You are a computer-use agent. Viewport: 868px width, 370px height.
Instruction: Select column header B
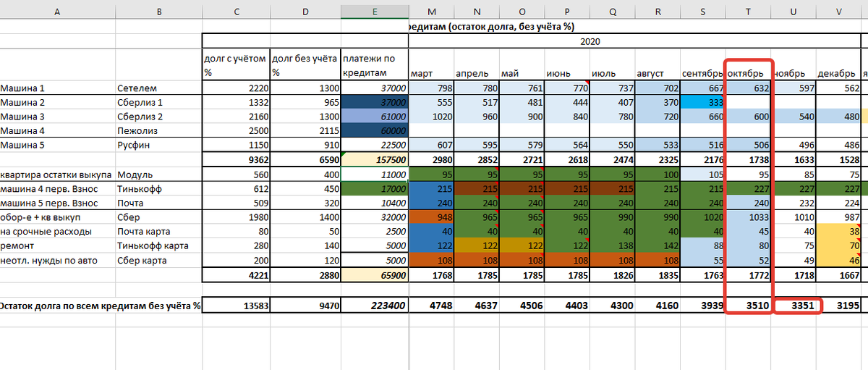(158, 10)
